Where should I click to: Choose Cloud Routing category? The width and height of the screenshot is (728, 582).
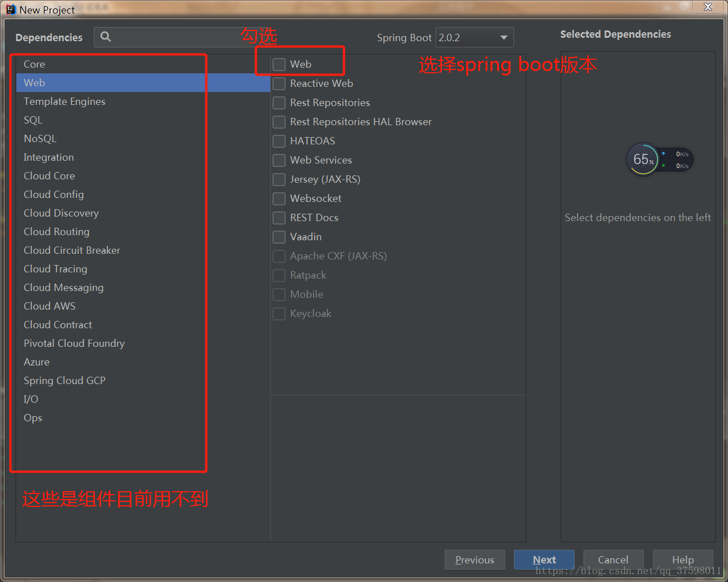(x=143, y=232)
